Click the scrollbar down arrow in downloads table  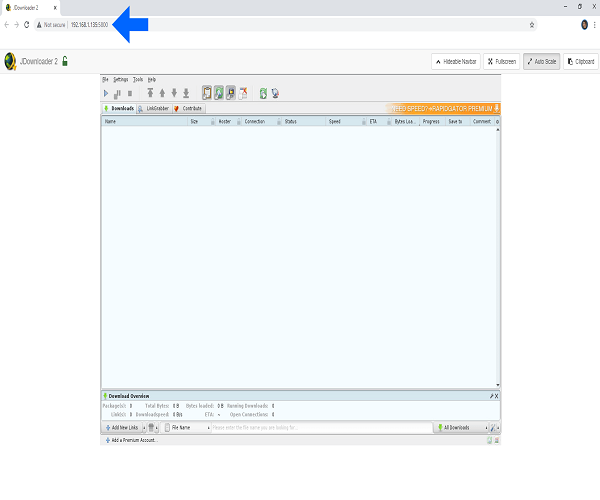[498, 385]
